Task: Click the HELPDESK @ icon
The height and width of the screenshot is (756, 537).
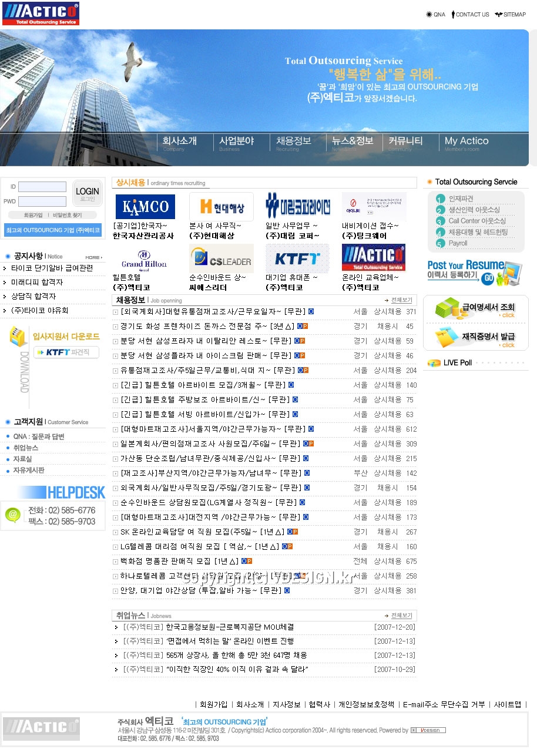Action: [x=12, y=515]
